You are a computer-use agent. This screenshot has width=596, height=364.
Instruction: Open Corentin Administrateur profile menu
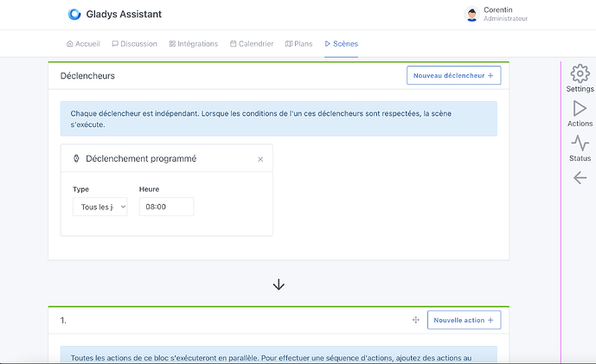(x=505, y=14)
